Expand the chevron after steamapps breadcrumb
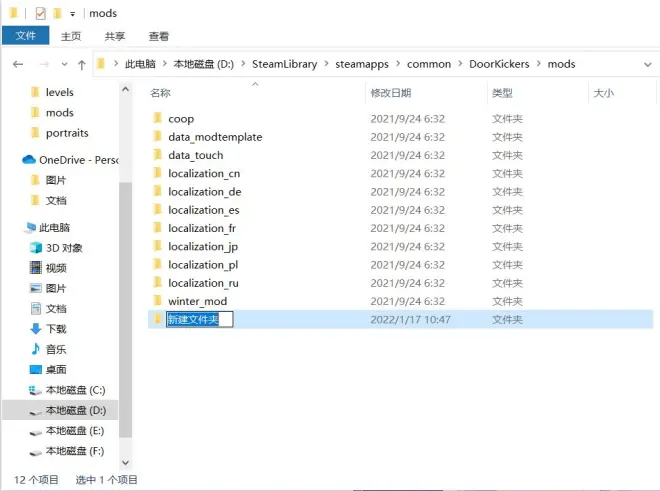Image resolution: width=660 pixels, height=491 pixels. coord(398,64)
